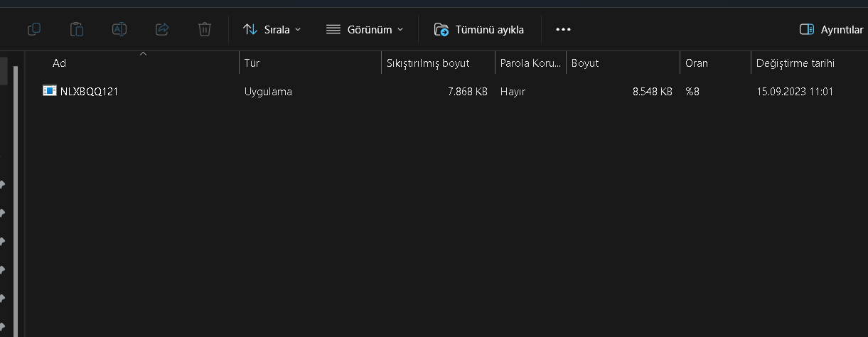This screenshot has height=337, width=868.
Task: Click the Share icon in toolbar
Action: click(x=162, y=29)
